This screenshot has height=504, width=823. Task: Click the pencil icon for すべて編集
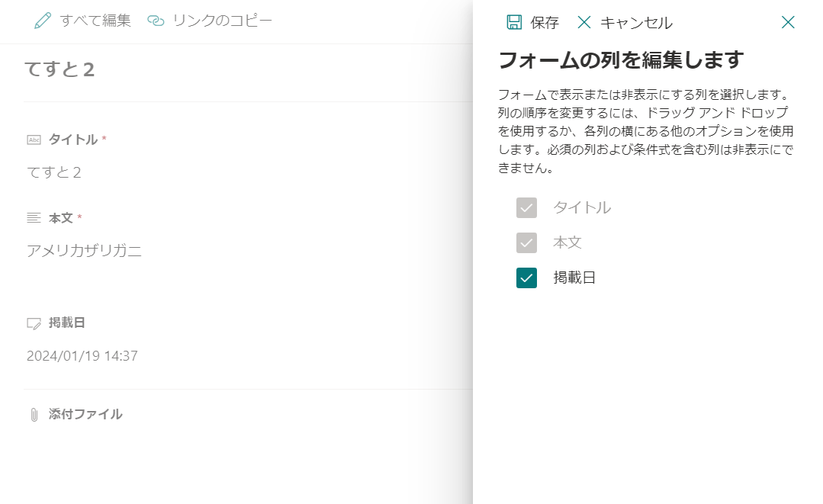(x=43, y=21)
